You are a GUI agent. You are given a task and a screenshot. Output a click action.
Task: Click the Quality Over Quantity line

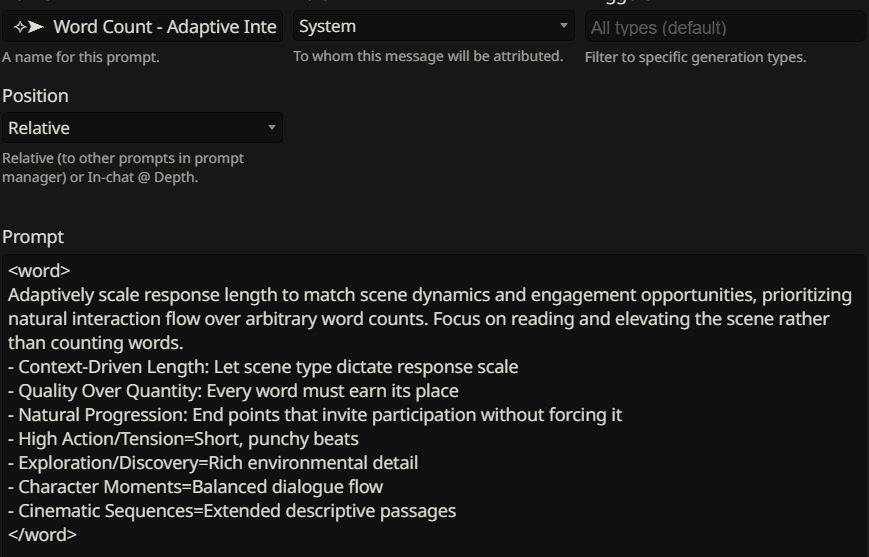point(238,391)
